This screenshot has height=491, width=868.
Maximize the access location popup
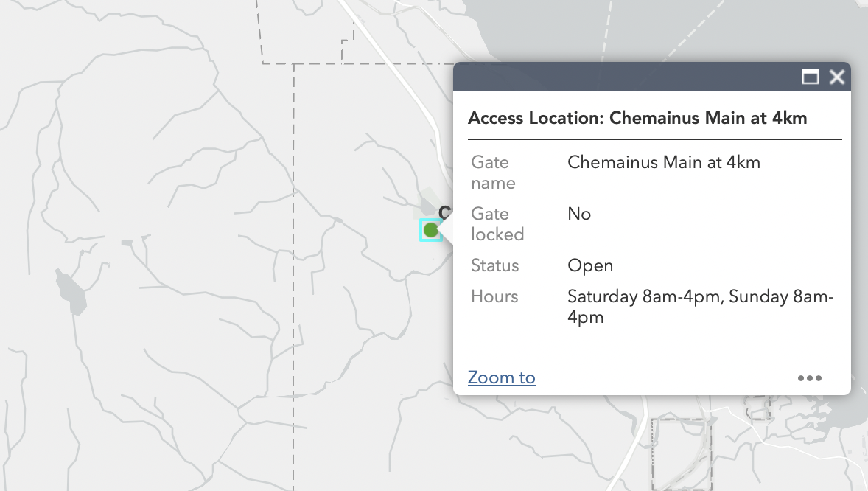click(x=811, y=77)
